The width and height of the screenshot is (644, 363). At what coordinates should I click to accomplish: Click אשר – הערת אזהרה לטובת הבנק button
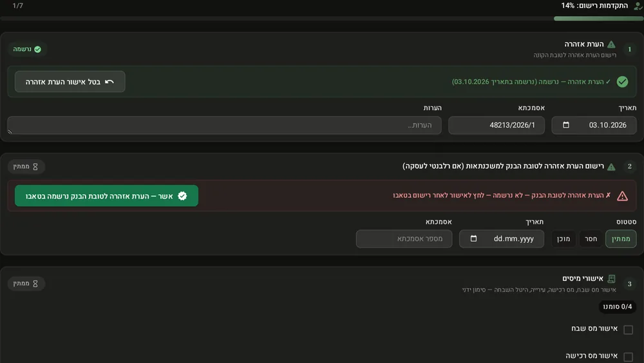106,196
